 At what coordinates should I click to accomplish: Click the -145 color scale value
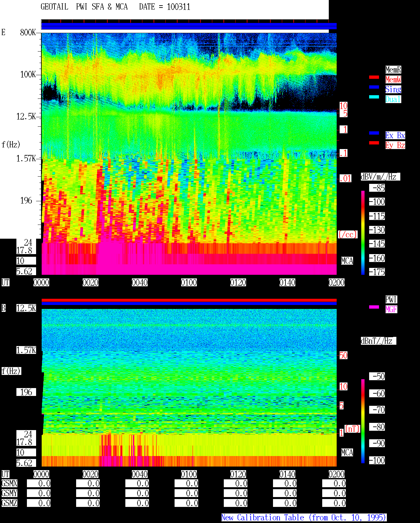377,244
